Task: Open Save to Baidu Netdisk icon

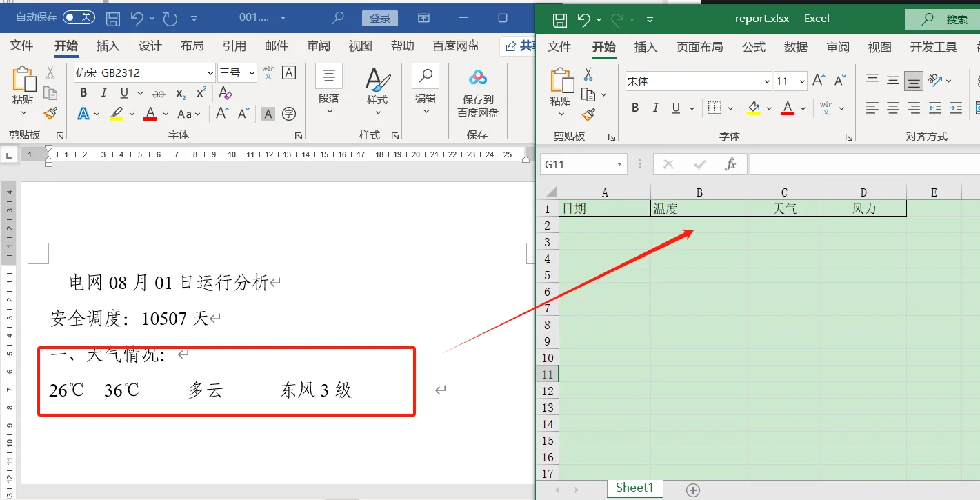Action: click(x=477, y=94)
